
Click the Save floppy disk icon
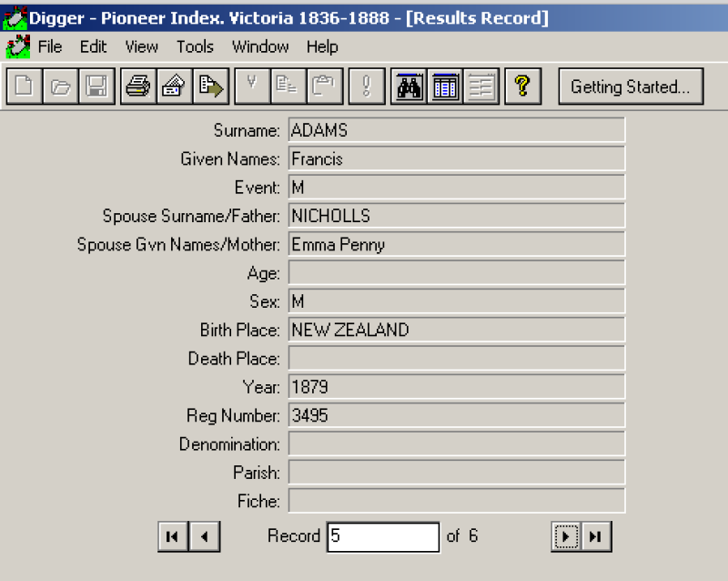(x=96, y=86)
